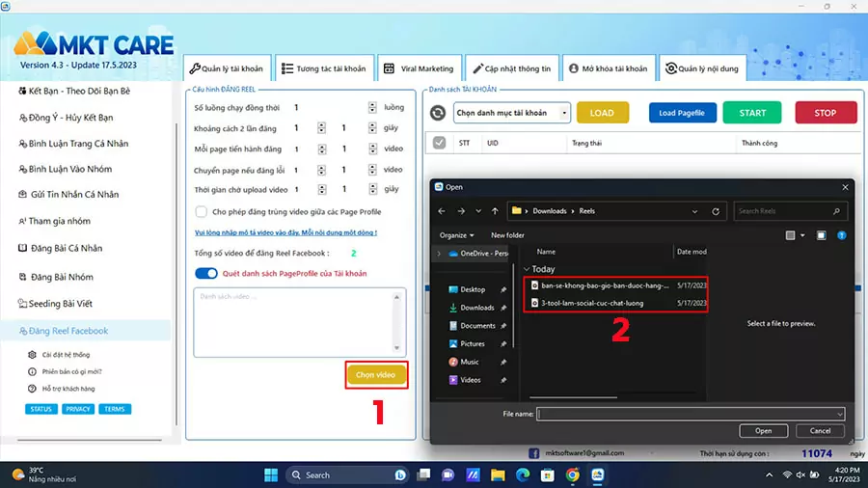The width and height of the screenshot is (868, 488).
Task: Open Đăng Reel Facebook in sidebar
Action: (x=86, y=331)
